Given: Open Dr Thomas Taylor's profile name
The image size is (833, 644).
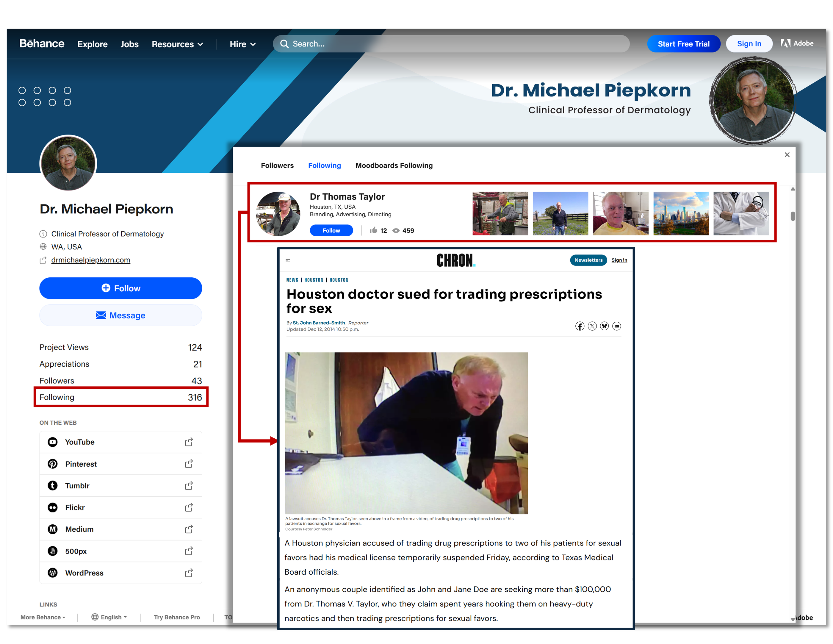Looking at the screenshot, I should click(347, 196).
